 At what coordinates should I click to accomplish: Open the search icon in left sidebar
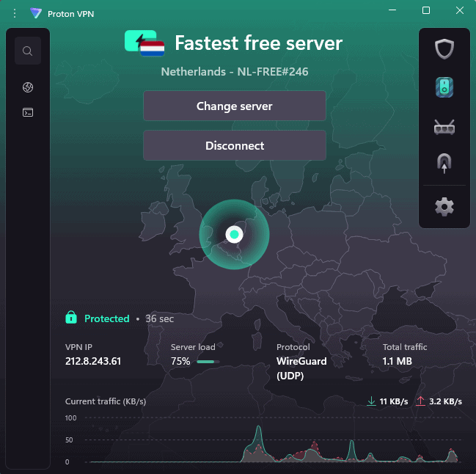(27, 51)
